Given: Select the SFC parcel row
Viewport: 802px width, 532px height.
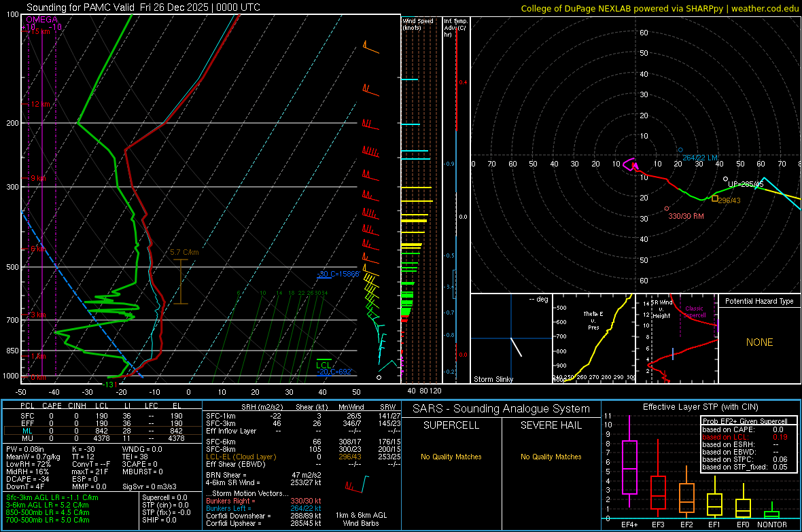Looking at the screenshot, I should pos(102,416).
